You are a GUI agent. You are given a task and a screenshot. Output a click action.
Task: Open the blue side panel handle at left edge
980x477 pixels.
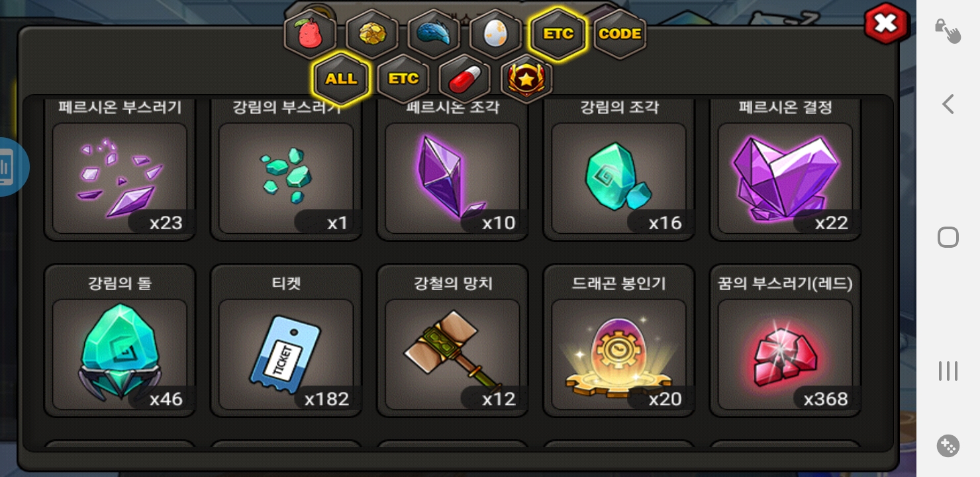(12, 167)
